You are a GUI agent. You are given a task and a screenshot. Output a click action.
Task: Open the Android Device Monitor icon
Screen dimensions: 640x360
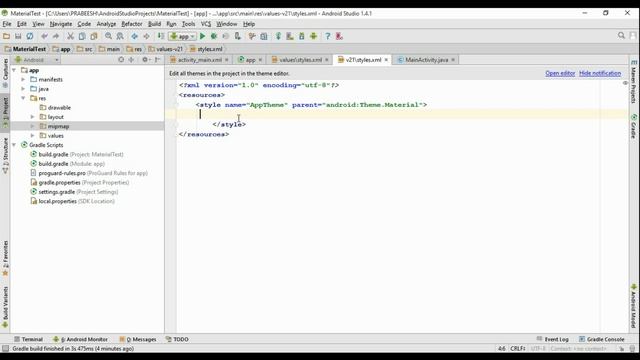tap(313, 36)
